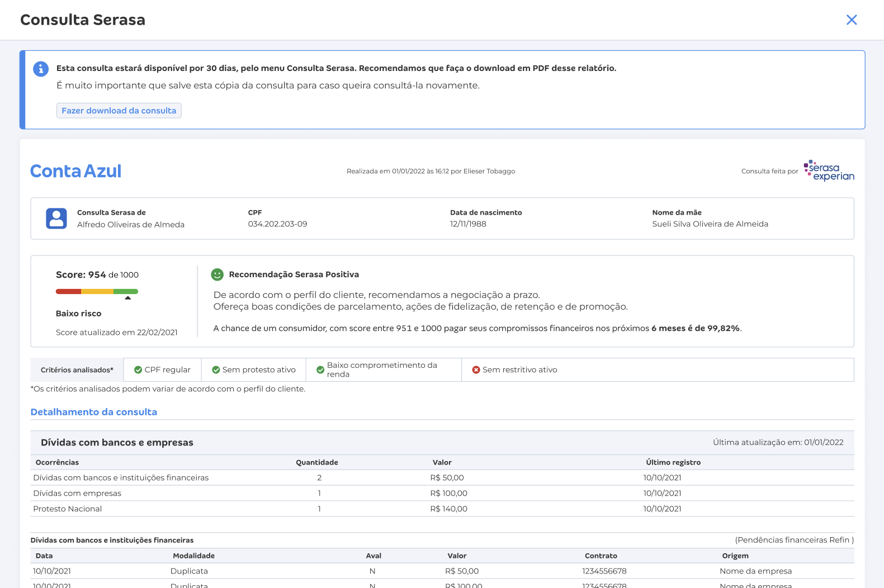Image resolution: width=884 pixels, height=588 pixels.
Task: Click the blue info circle icon
Action: point(41,69)
